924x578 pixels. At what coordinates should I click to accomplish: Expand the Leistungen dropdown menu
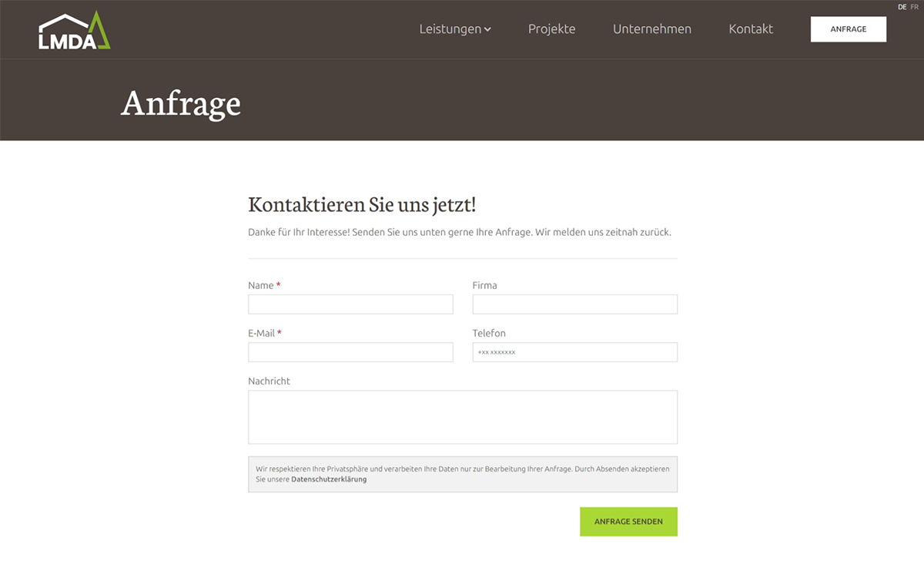coord(455,29)
